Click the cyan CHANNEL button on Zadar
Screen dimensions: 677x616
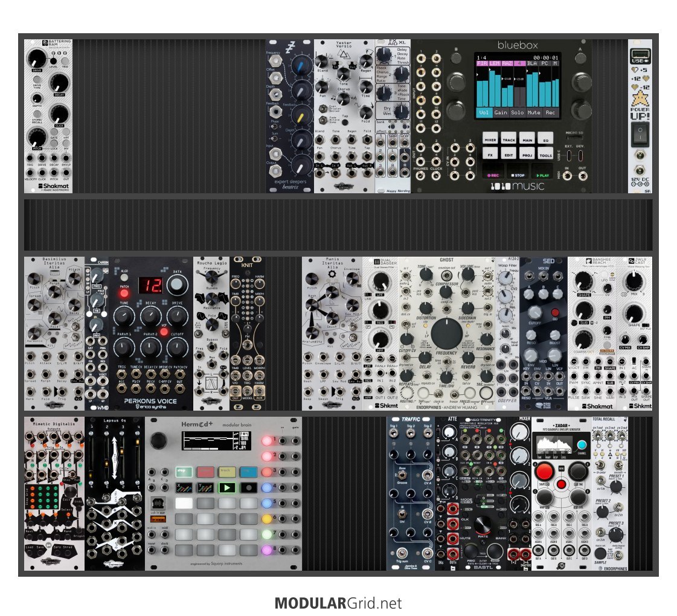click(582, 444)
